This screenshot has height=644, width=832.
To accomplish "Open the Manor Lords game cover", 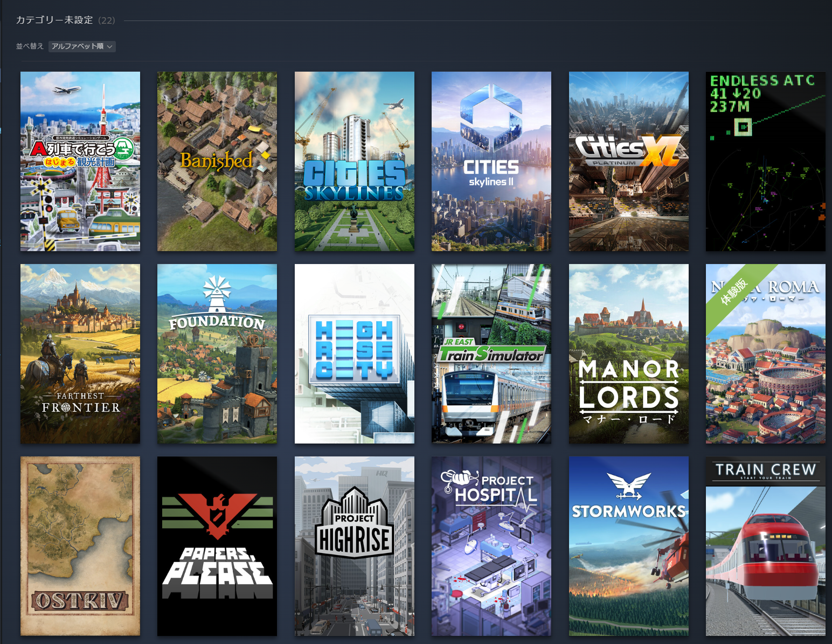I will (x=629, y=354).
